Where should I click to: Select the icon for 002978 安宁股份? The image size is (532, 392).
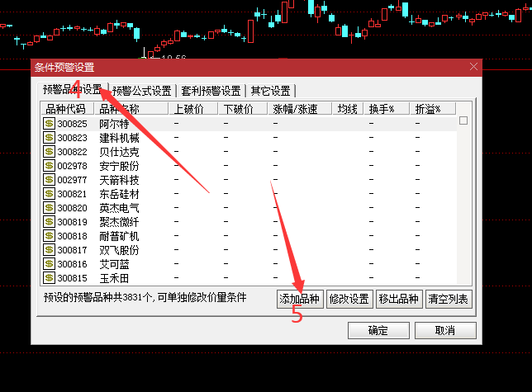click(49, 166)
